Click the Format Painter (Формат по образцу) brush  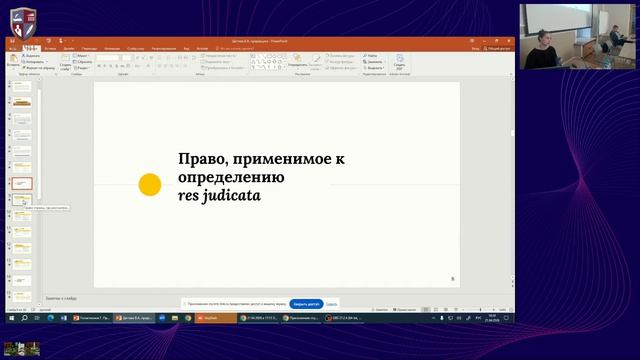tap(24, 68)
